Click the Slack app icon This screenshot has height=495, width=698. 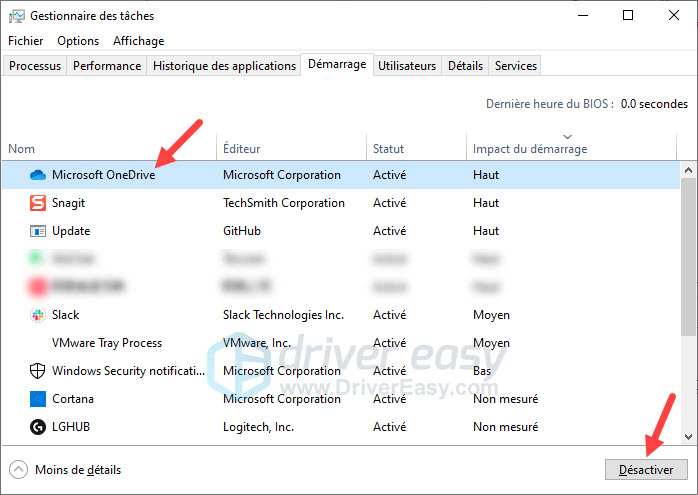[38, 315]
